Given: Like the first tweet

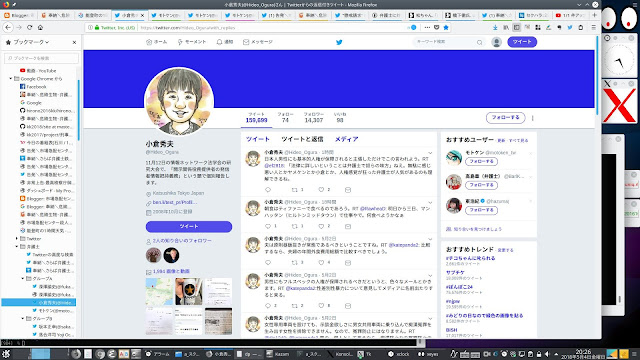Looking at the screenshot, I should point(321,190).
